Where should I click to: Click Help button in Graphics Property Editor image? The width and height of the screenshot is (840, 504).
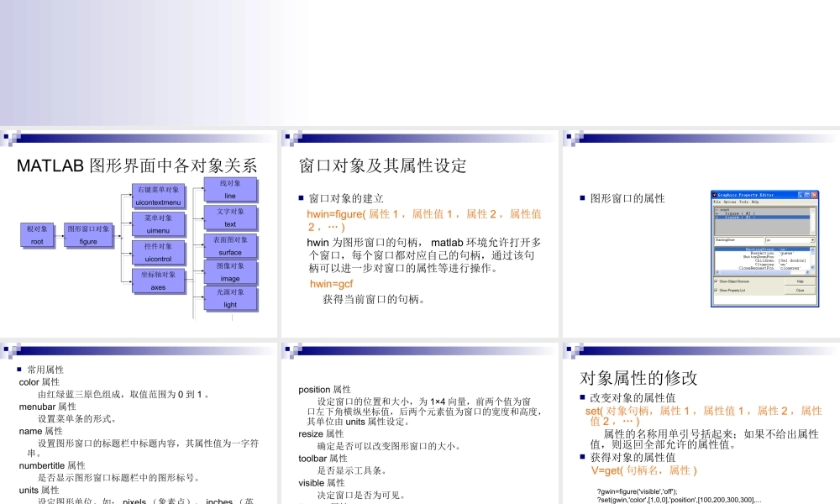point(800,281)
